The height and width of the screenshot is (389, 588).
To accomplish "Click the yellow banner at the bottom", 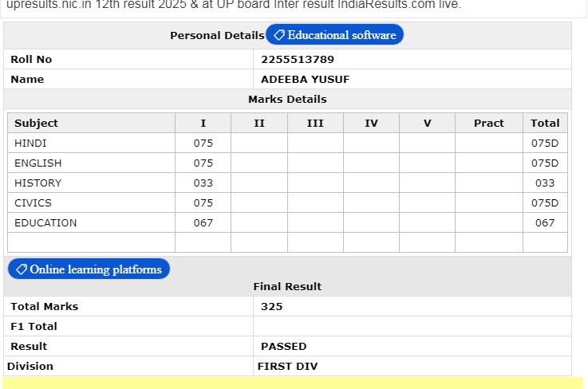I will tap(293, 383).
